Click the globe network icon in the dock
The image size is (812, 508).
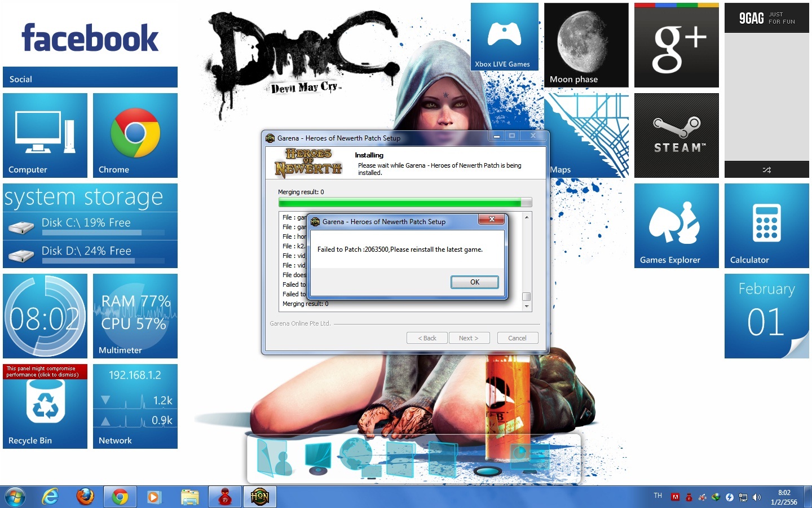pos(360,457)
